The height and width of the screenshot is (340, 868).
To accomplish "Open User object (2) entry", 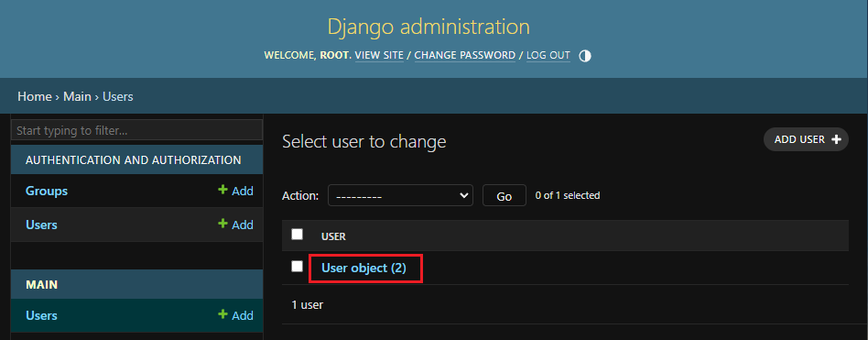I will tap(363, 268).
